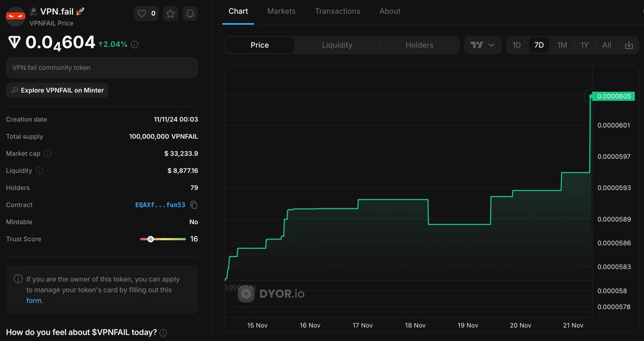Open the Transactions tab
644x341 pixels.
pos(338,11)
